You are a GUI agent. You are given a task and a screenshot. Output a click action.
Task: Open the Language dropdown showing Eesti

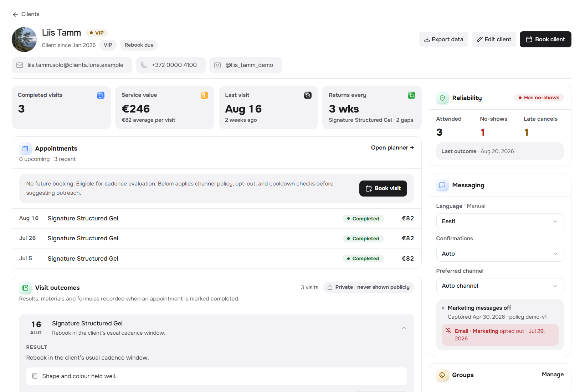point(500,221)
